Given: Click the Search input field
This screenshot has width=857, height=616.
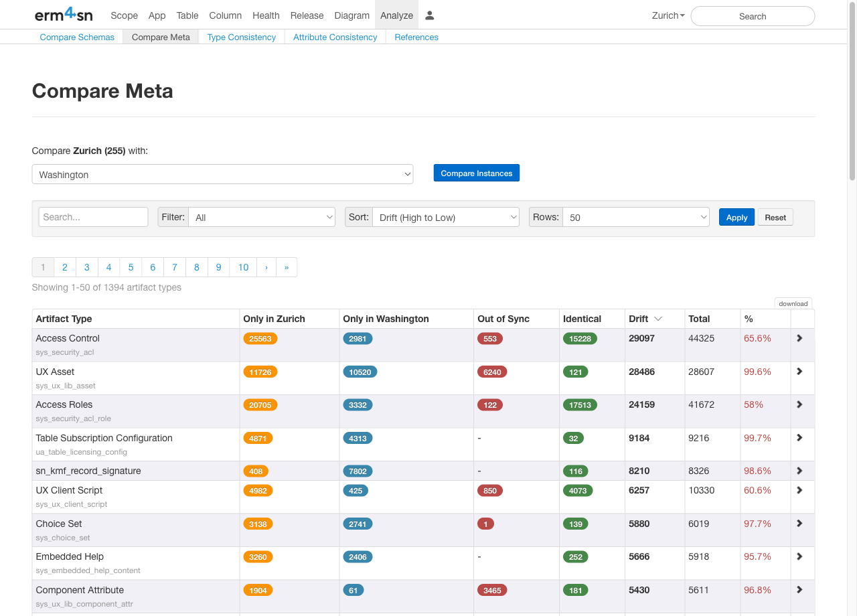Looking at the screenshot, I should coord(93,217).
